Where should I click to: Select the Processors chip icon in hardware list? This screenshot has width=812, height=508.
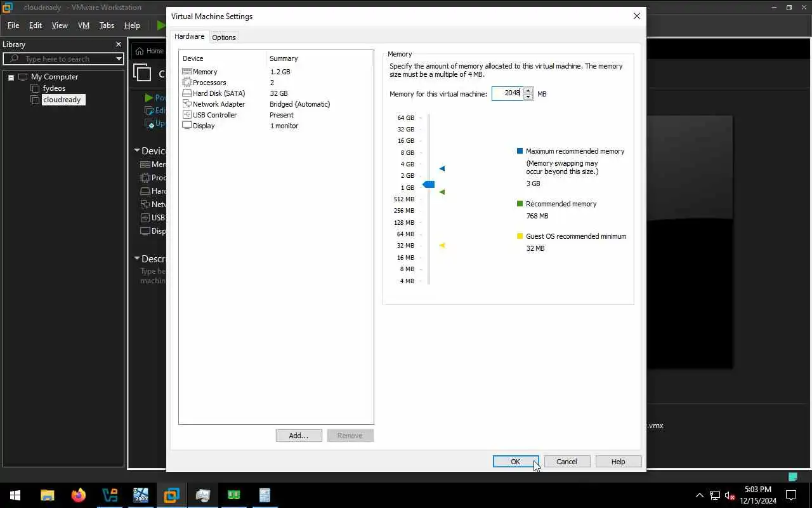tap(187, 83)
